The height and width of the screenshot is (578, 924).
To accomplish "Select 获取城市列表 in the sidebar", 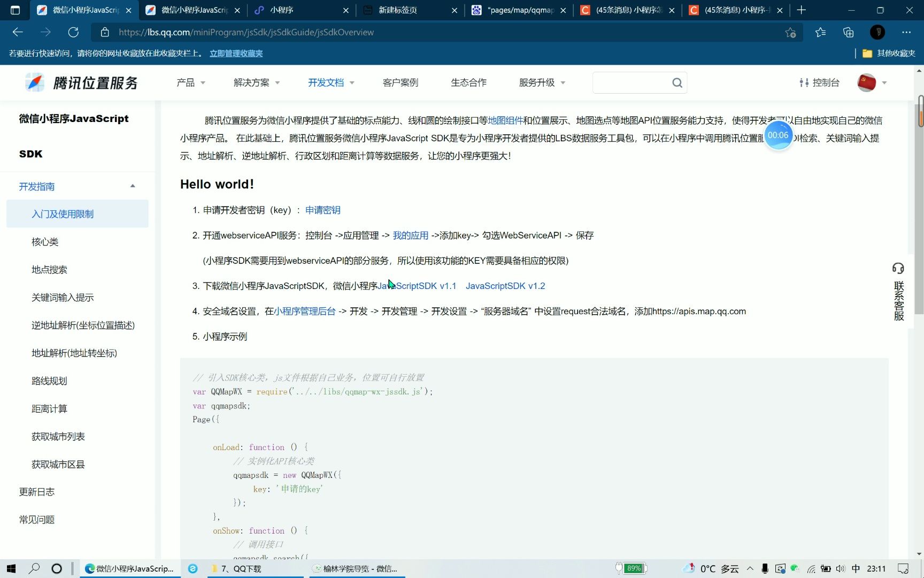I will [58, 437].
